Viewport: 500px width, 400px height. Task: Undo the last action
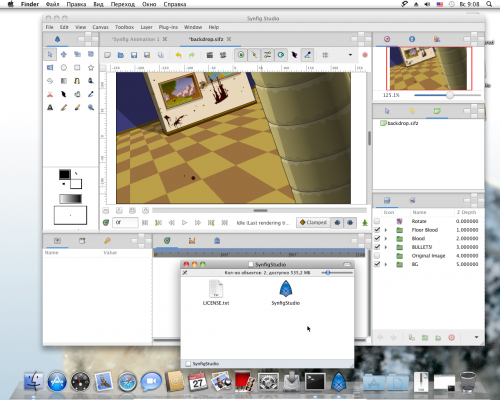pyautogui.click(x=178, y=55)
